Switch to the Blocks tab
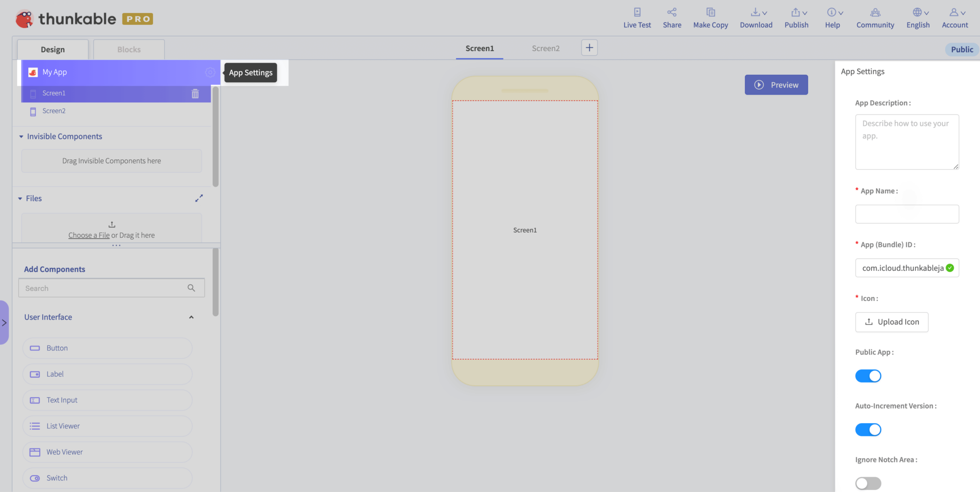 tap(129, 50)
